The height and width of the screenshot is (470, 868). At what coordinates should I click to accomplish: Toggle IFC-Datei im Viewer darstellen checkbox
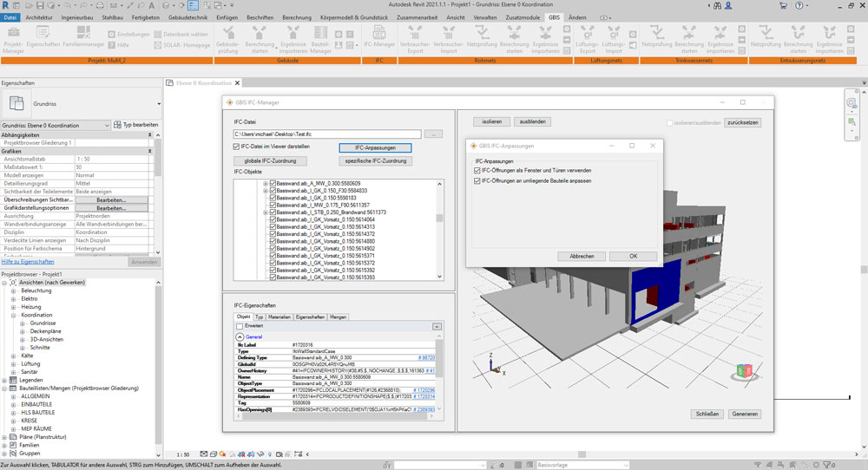tap(236, 147)
